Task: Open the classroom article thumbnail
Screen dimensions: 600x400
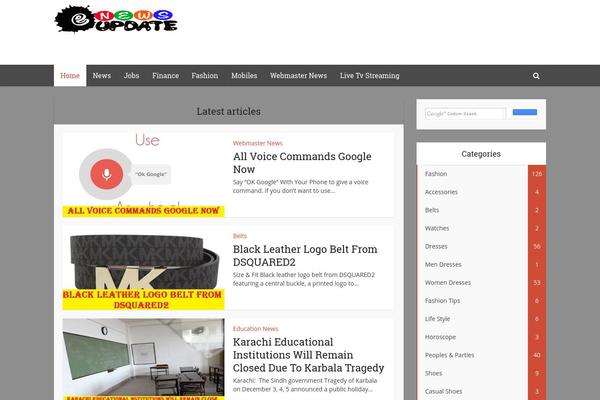Action: tap(143, 359)
